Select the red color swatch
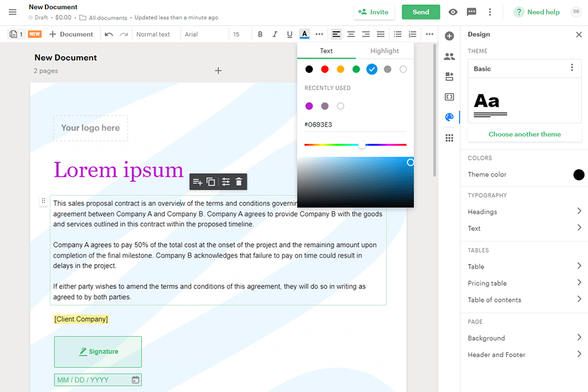 [325, 69]
